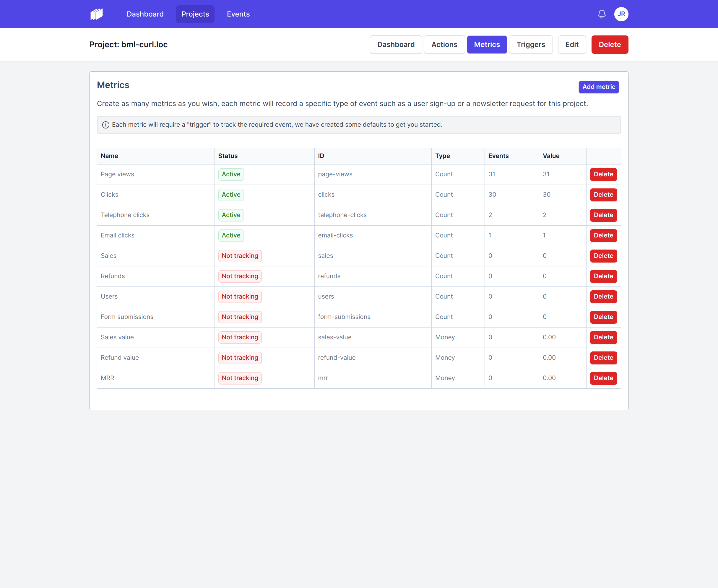This screenshot has width=718, height=588.
Task: Open the notifications bell icon
Action: coord(602,14)
